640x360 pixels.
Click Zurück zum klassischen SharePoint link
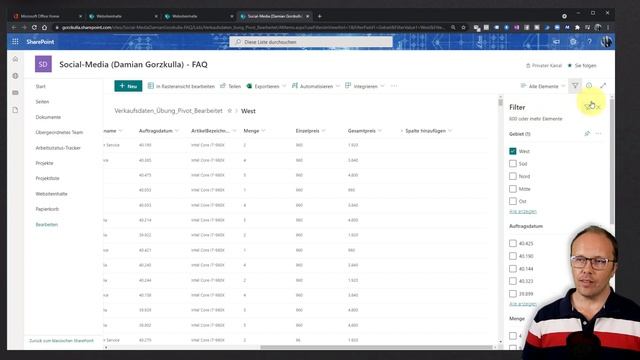[61, 340]
